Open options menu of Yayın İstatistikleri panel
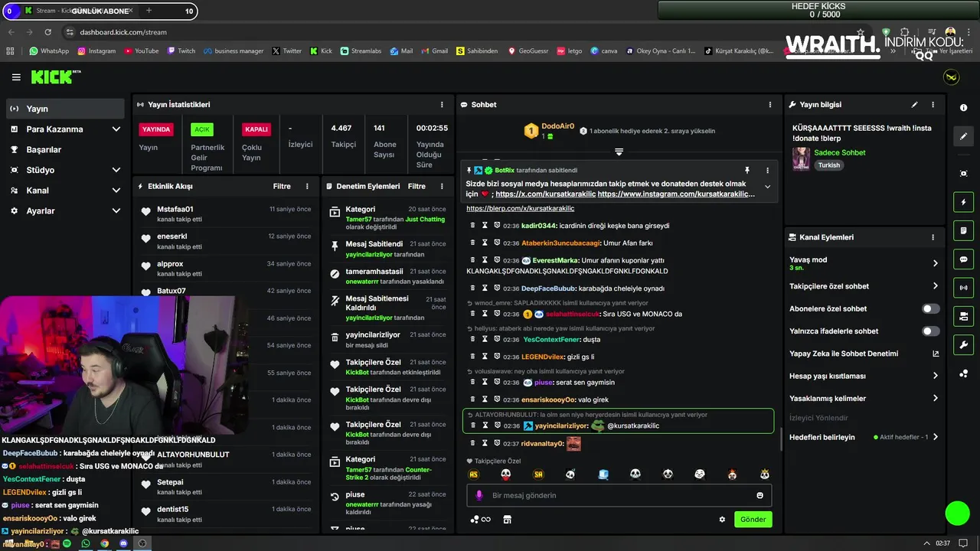 coord(442,105)
